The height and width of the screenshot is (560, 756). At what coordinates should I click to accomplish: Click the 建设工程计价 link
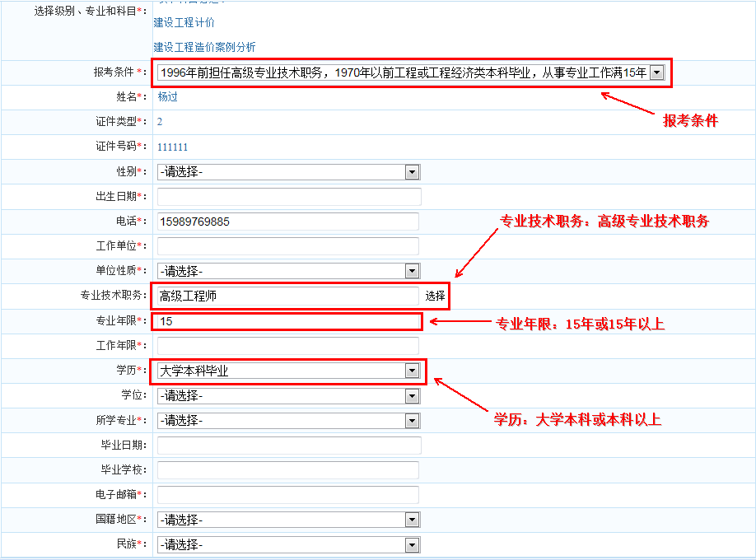[x=184, y=23]
